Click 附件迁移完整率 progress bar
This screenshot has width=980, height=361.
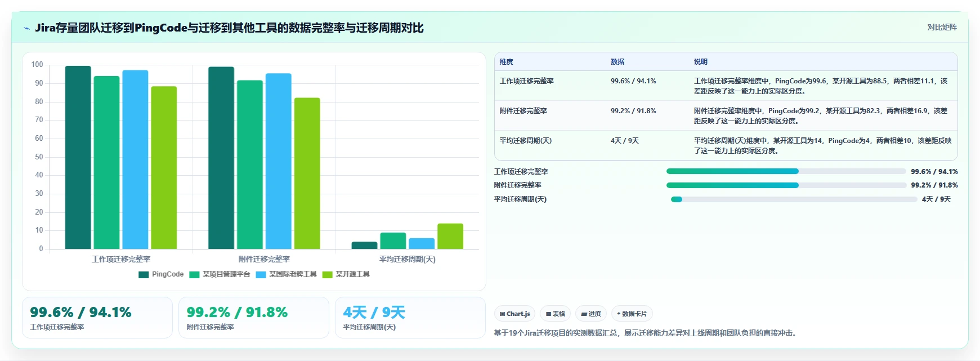point(786,185)
